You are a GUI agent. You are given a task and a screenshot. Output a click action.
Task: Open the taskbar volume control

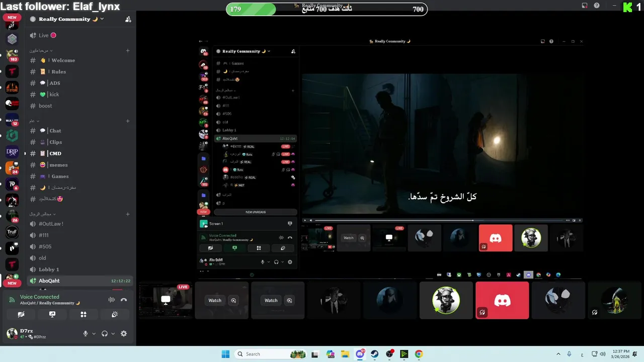[x=603, y=354]
